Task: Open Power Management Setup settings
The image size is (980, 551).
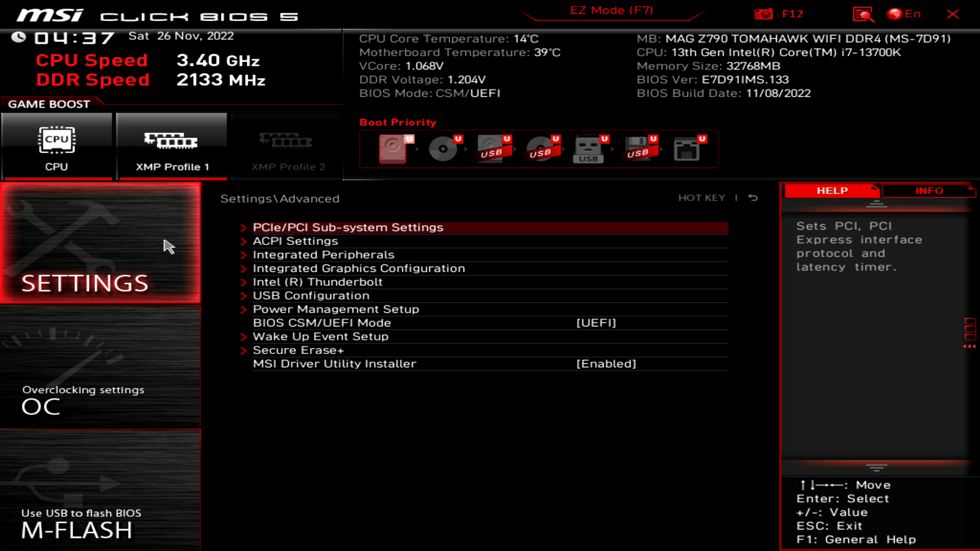Action: point(336,309)
